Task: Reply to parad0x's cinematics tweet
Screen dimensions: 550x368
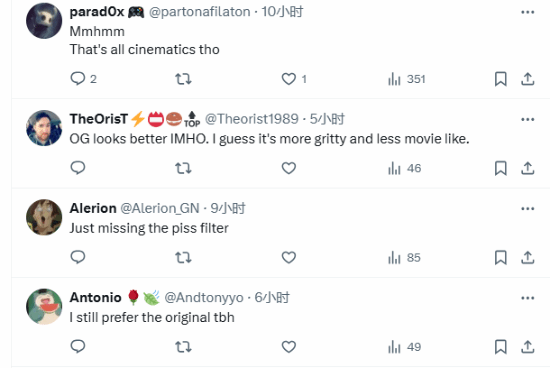Action: 83,79
